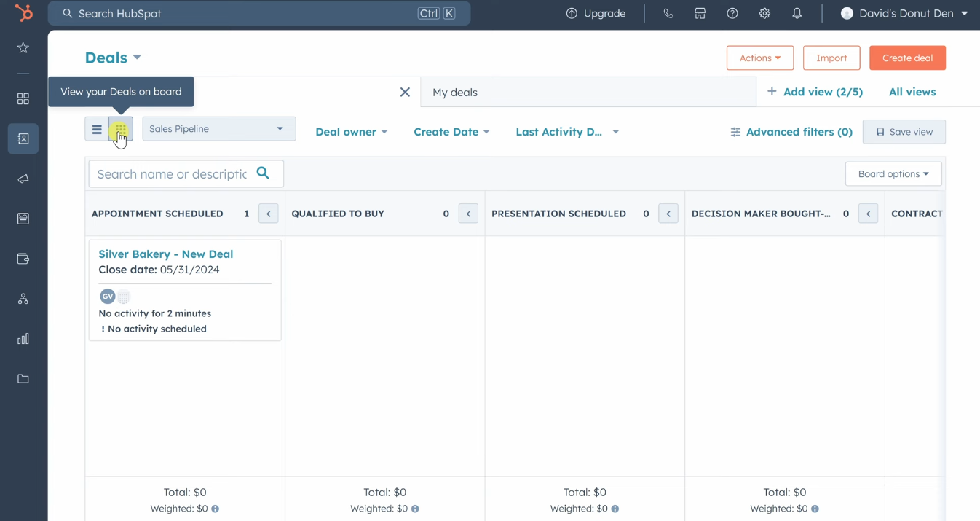Switch to list view

click(x=97, y=130)
